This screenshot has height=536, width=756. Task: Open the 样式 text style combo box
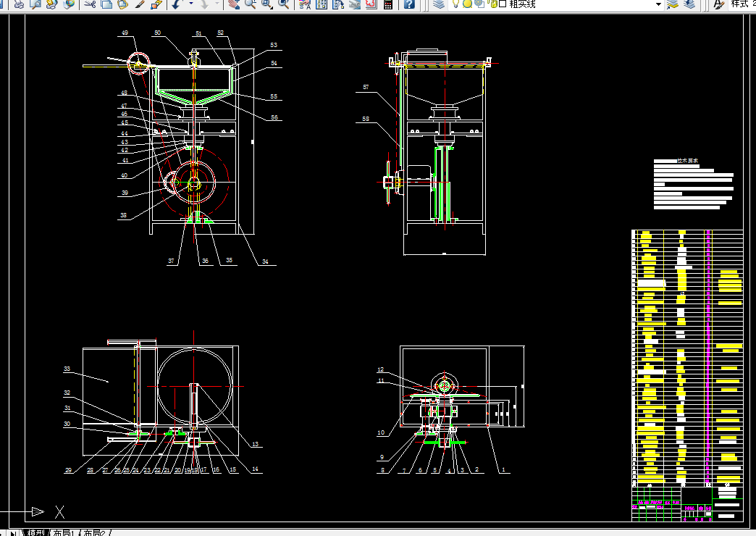click(x=742, y=4)
